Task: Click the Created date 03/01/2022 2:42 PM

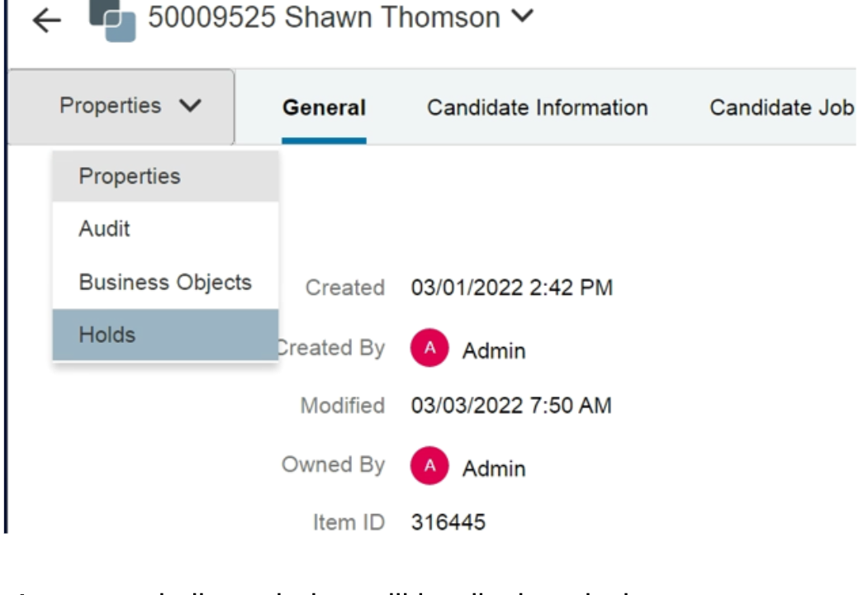Action: click(511, 288)
